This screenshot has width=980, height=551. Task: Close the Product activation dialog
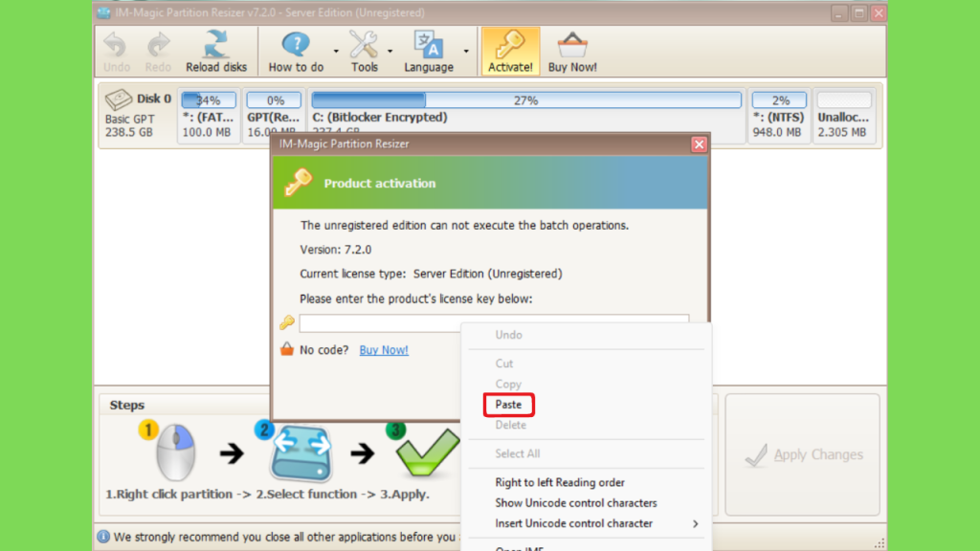pyautogui.click(x=699, y=144)
